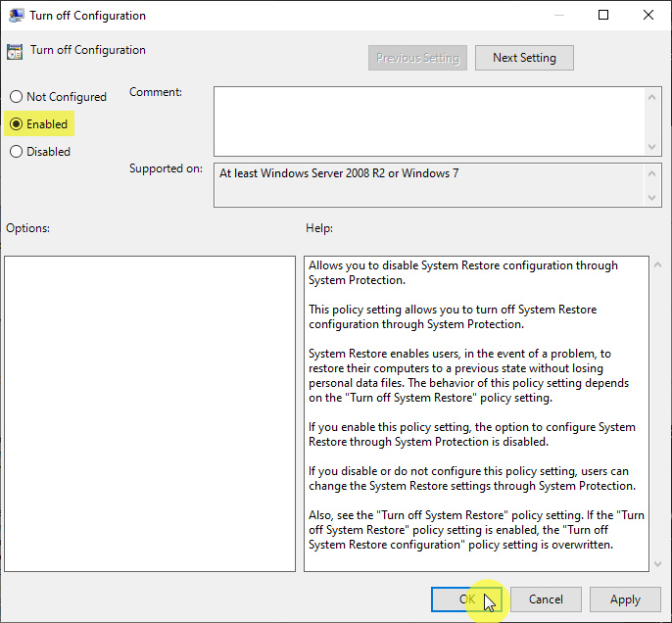Image resolution: width=672 pixels, height=623 pixels.
Task: Apply the policy setting
Action: point(625,599)
